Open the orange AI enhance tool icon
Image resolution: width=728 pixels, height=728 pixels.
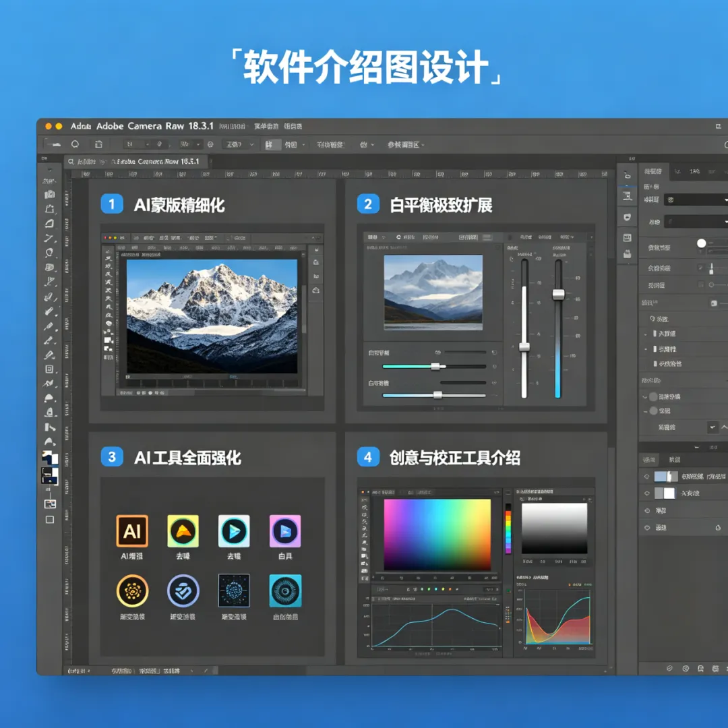132,531
